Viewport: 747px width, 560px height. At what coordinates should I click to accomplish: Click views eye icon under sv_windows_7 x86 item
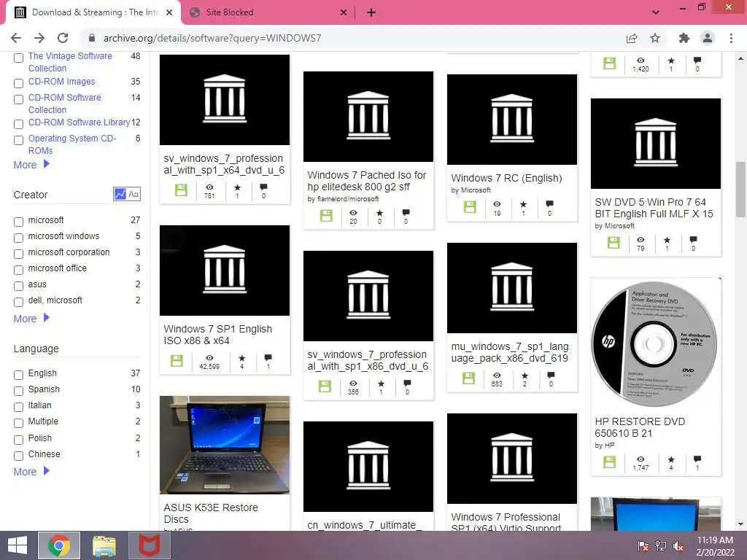click(x=353, y=384)
